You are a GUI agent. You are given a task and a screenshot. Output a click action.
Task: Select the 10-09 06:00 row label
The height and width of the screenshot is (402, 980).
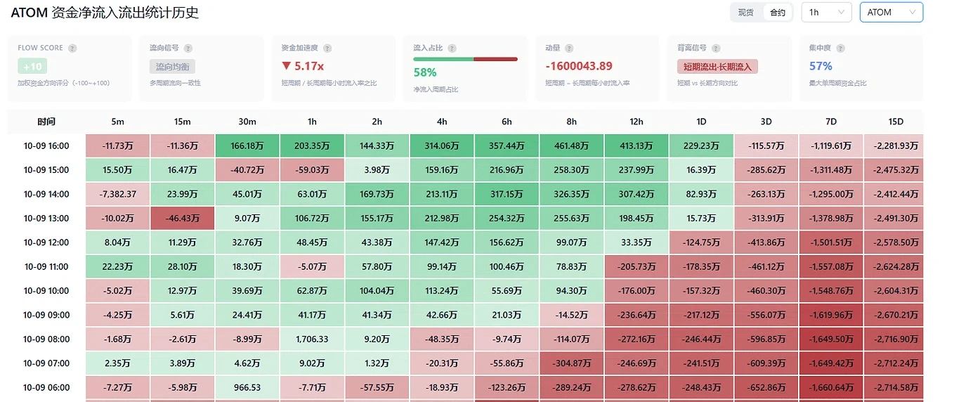[x=46, y=388]
